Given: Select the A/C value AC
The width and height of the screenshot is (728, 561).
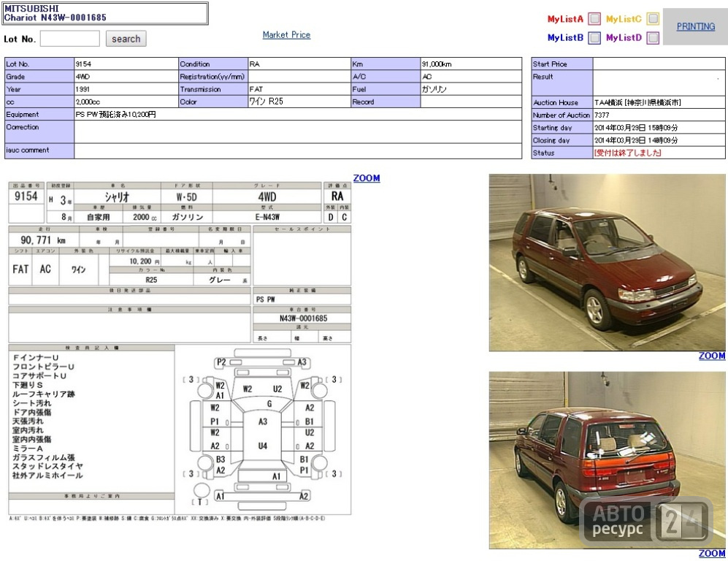Looking at the screenshot, I should [426, 77].
